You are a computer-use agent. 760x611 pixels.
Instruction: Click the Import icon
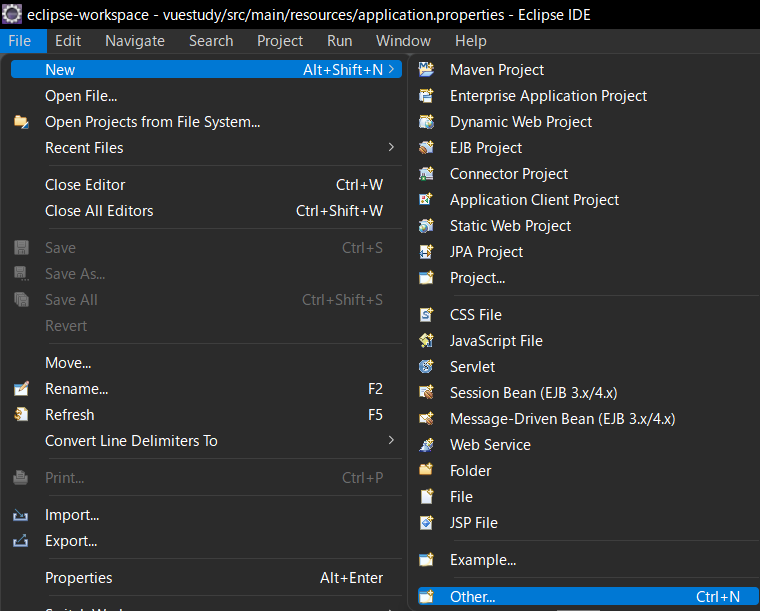click(20, 515)
